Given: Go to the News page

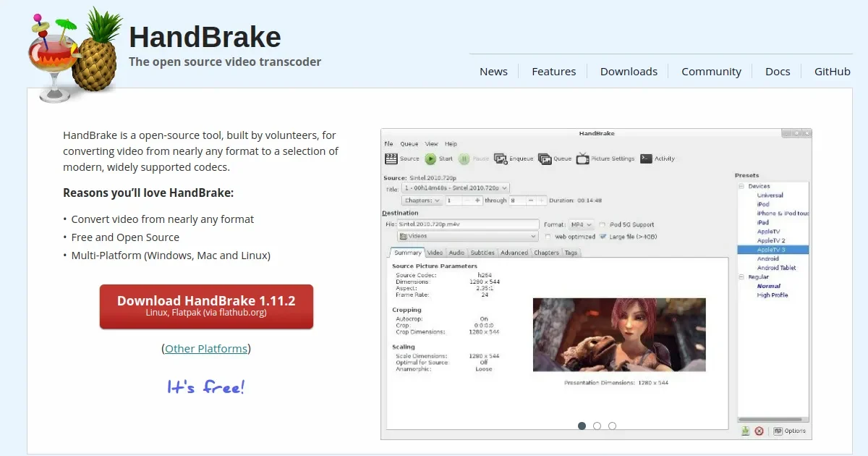Looking at the screenshot, I should tap(493, 71).
